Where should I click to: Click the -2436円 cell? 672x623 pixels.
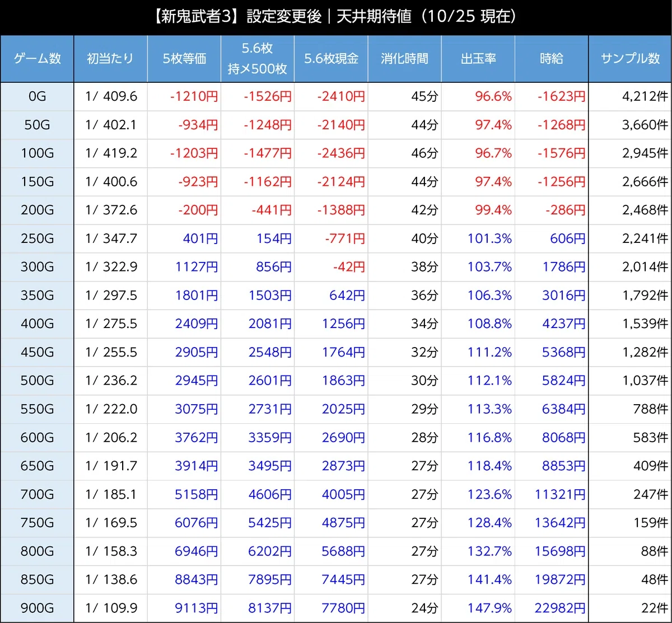click(x=331, y=153)
